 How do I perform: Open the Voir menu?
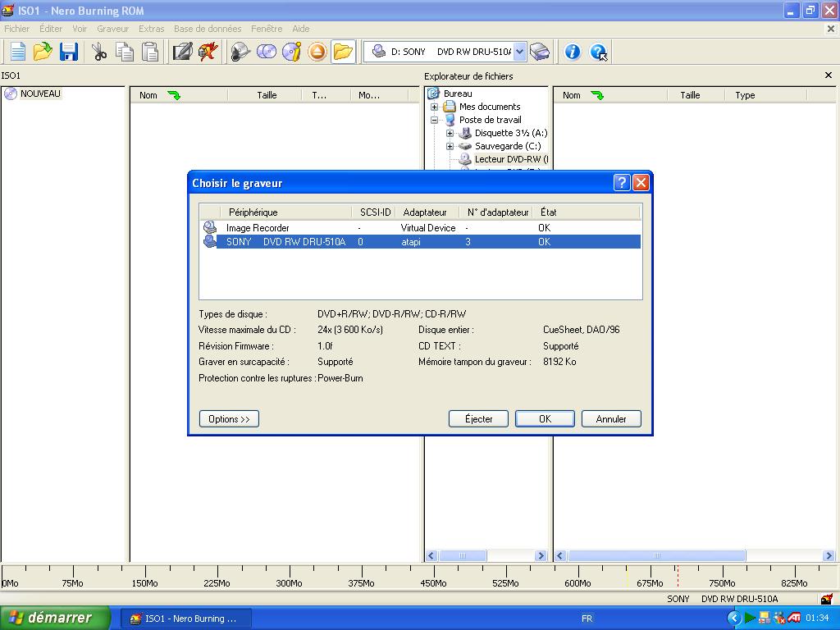click(x=80, y=29)
